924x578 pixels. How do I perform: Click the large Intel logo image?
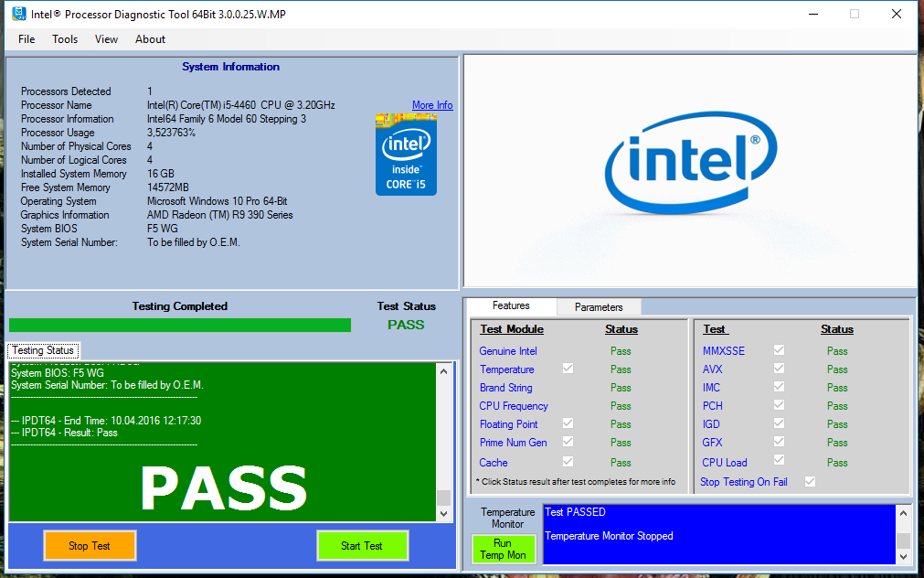point(691,164)
